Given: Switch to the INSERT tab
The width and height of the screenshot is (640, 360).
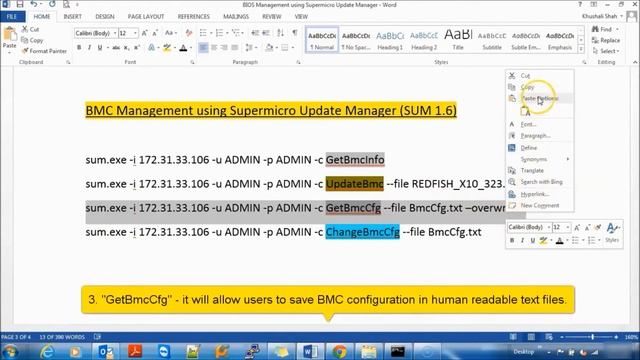Looking at the screenshot, I should tap(72, 16).
